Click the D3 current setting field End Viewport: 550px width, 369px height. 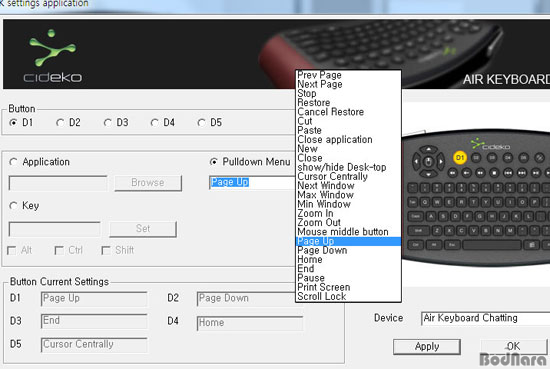click(94, 321)
